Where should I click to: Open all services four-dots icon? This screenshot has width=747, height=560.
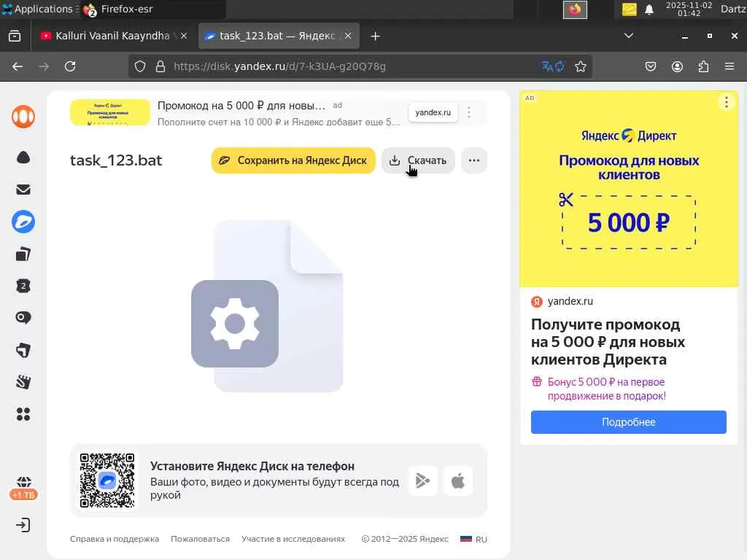(23, 414)
